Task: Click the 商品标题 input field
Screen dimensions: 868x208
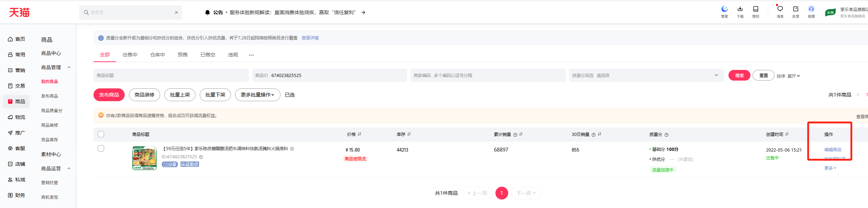Action: point(171,75)
